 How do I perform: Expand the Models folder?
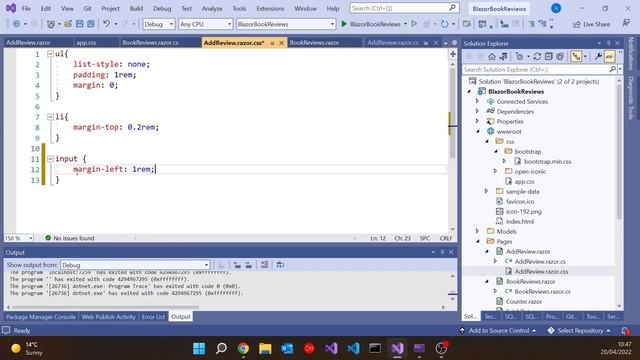tap(478, 231)
